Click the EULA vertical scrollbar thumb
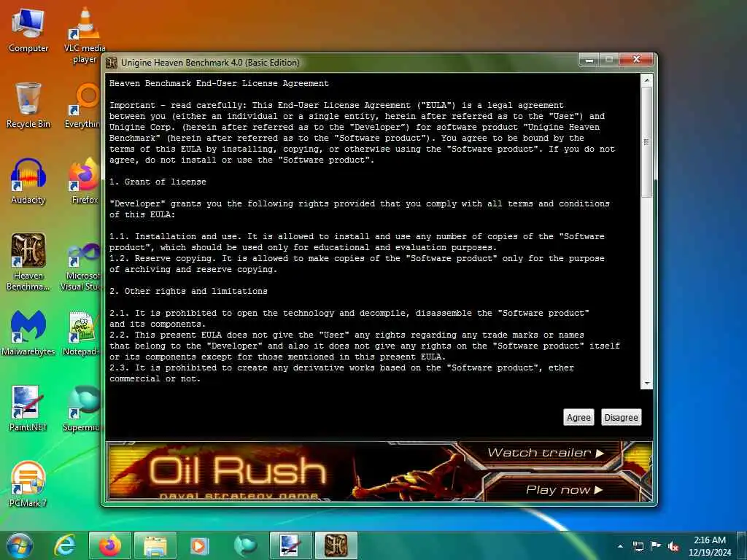Image resolution: width=747 pixels, height=560 pixels. tap(646, 142)
